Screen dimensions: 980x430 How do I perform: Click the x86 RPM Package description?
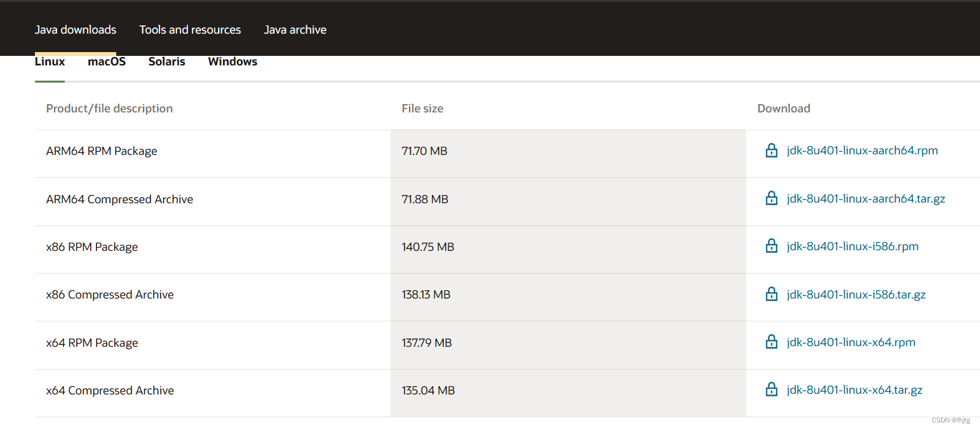pyautogui.click(x=92, y=247)
